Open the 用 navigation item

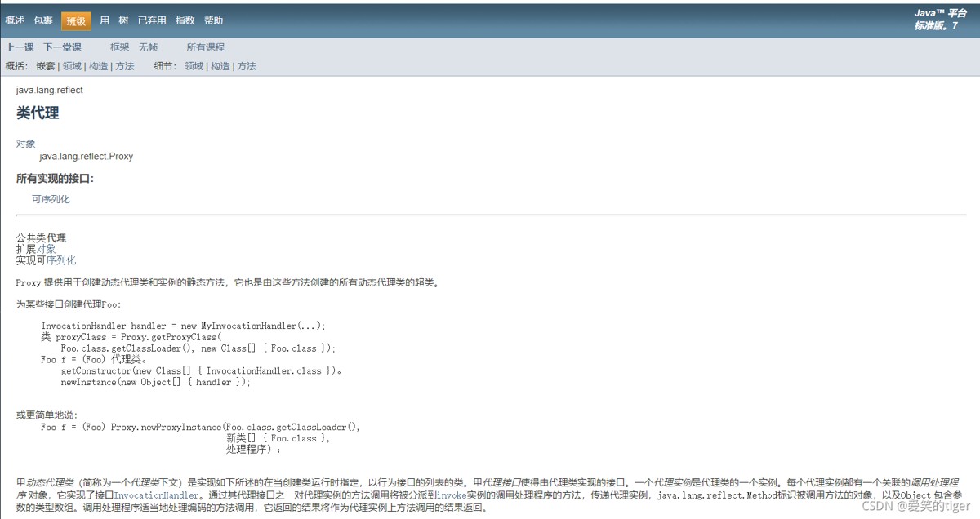tap(105, 20)
